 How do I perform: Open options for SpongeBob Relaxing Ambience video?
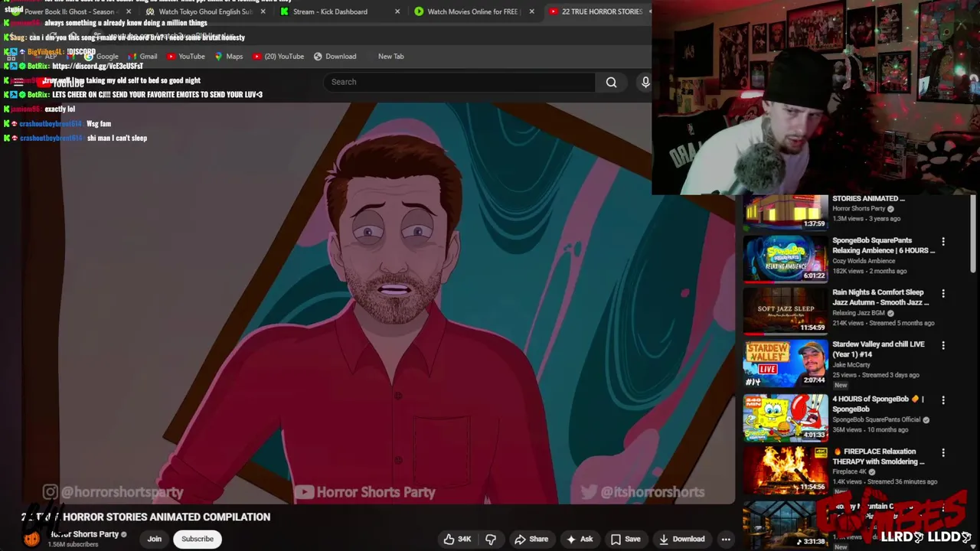point(943,241)
